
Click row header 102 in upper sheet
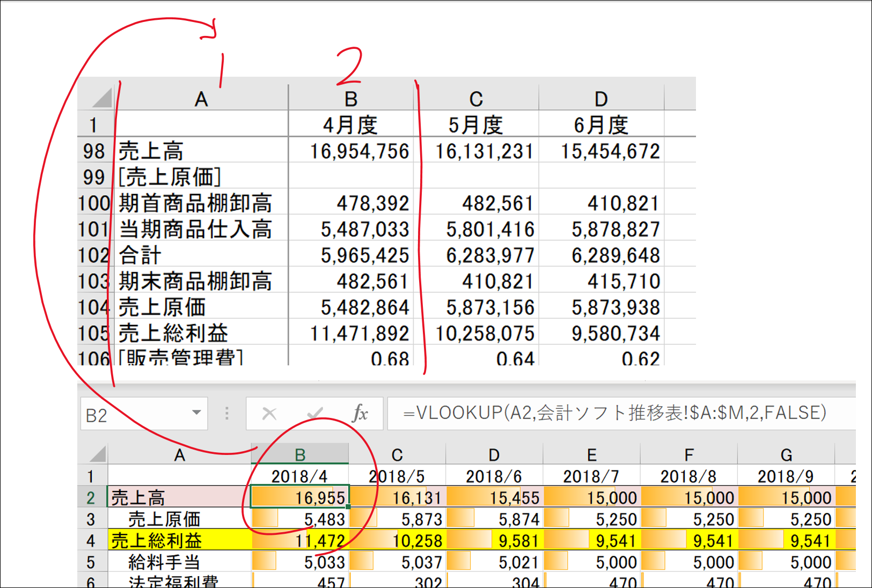94,255
